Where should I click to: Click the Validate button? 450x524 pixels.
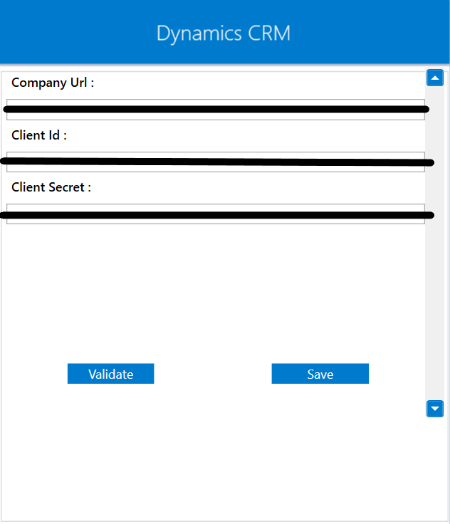[111, 374]
